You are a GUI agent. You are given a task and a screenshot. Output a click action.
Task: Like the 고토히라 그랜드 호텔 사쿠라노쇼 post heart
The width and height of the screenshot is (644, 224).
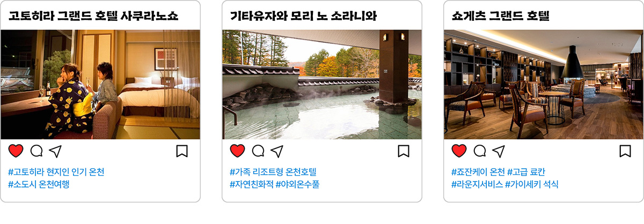(16, 151)
